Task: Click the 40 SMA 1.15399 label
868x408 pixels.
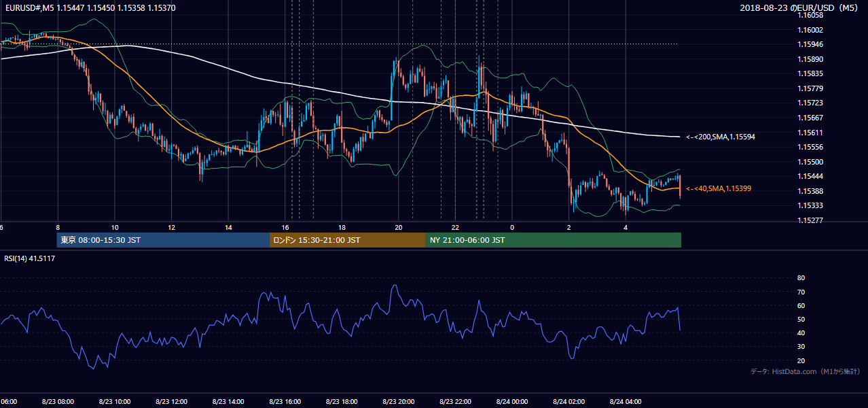Action: pos(719,188)
